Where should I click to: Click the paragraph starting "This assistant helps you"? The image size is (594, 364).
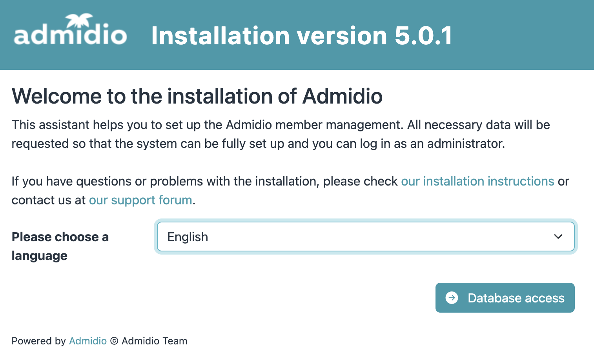280,134
